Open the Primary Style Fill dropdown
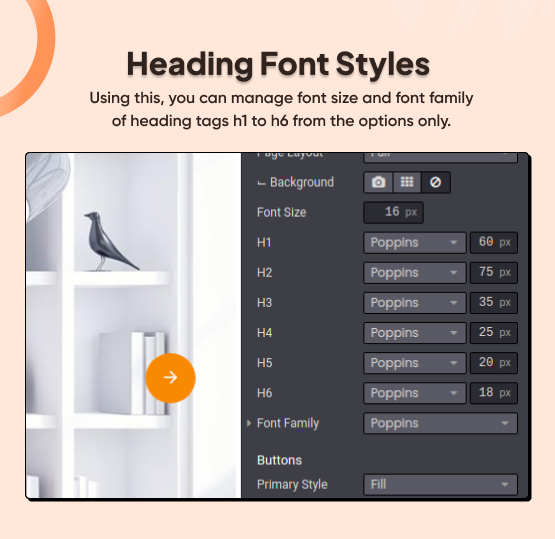 (440, 484)
